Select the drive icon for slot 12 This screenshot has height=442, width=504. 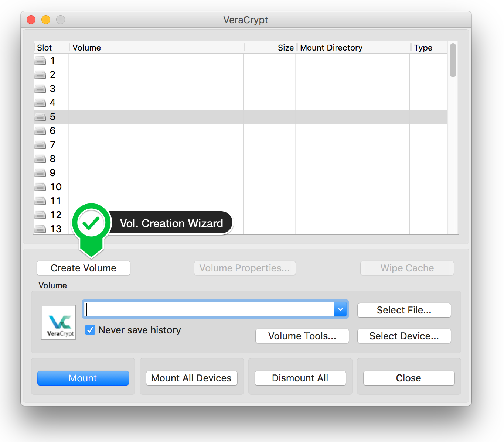[40, 215]
